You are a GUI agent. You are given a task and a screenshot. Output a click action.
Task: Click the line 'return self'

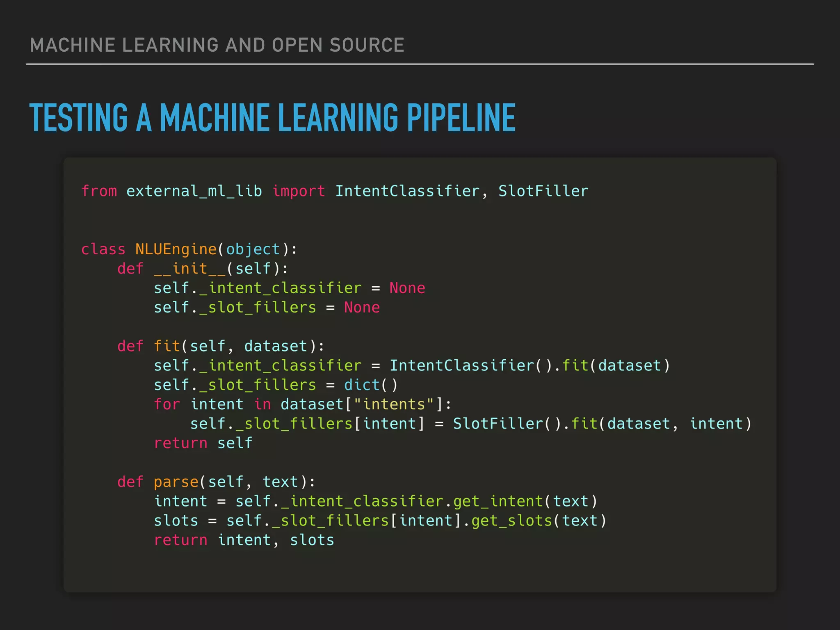(x=203, y=443)
